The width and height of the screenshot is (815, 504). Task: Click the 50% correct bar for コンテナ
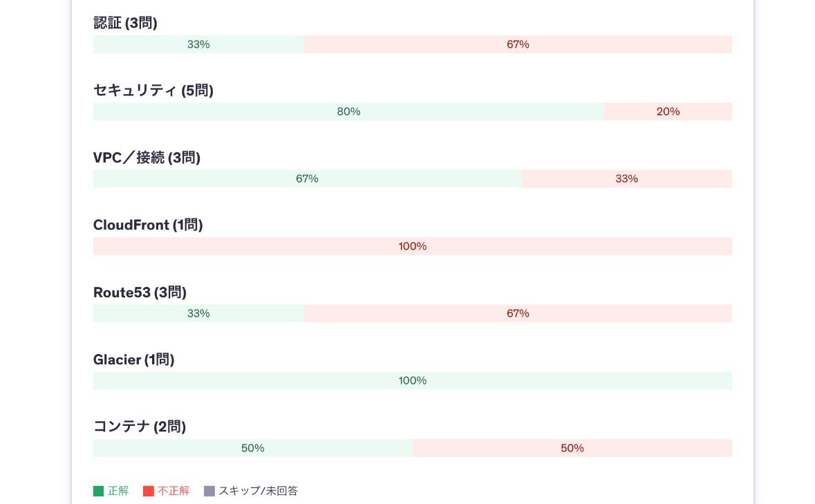click(253, 448)
